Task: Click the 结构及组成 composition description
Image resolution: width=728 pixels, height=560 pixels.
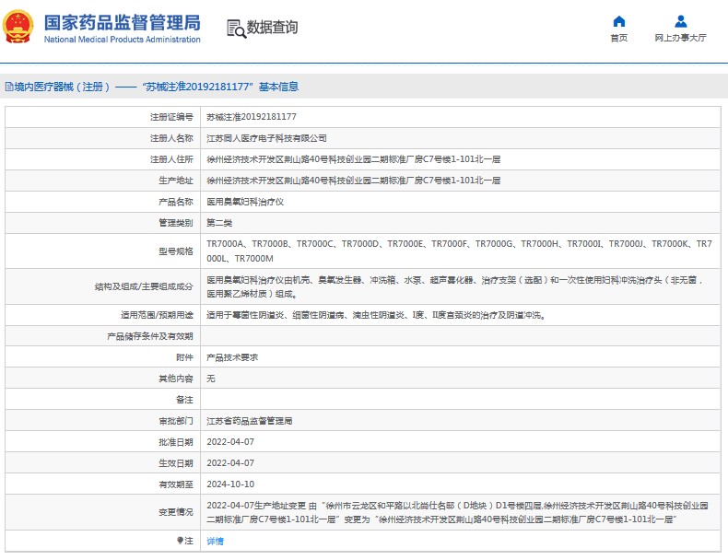Action: (x=455, y=286)
